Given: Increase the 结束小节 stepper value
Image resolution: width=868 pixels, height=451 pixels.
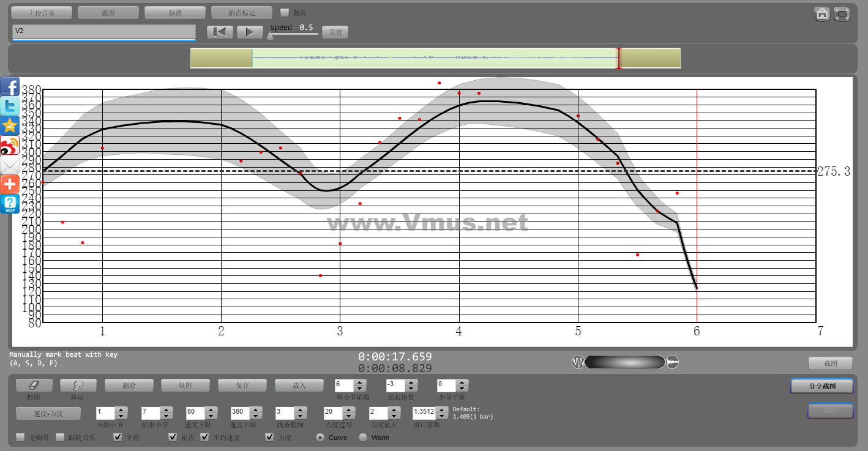Looking at the screenshot, I should [x=166, y=410].
